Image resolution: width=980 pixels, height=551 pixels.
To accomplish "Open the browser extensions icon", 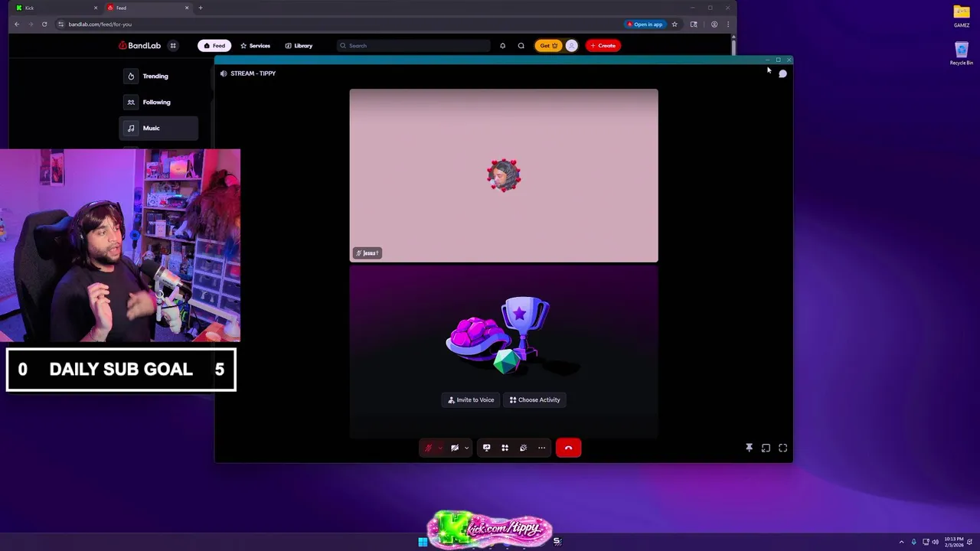I will [694, 24].
